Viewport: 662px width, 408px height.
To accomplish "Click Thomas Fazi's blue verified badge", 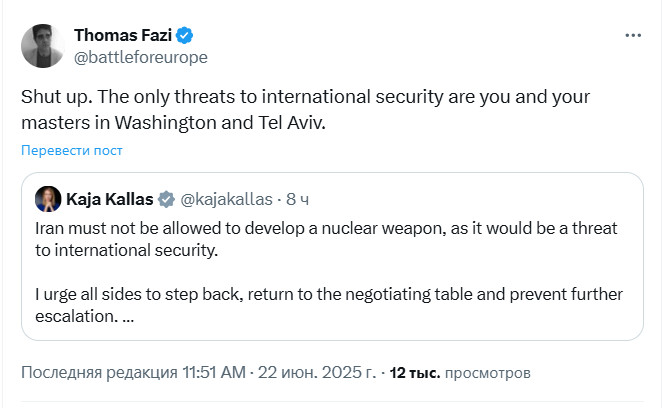I will [184, 36].
